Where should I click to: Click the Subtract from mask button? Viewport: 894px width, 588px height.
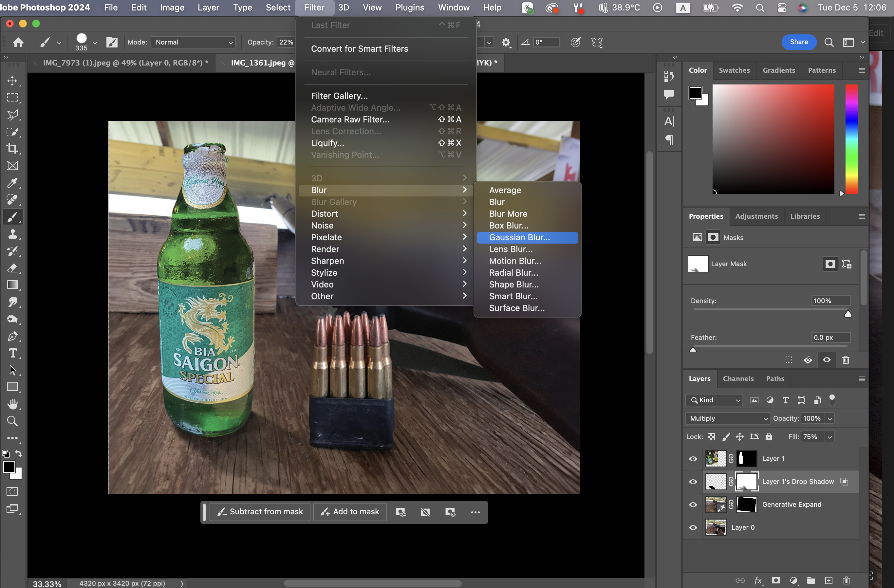[x=260, y=512]
